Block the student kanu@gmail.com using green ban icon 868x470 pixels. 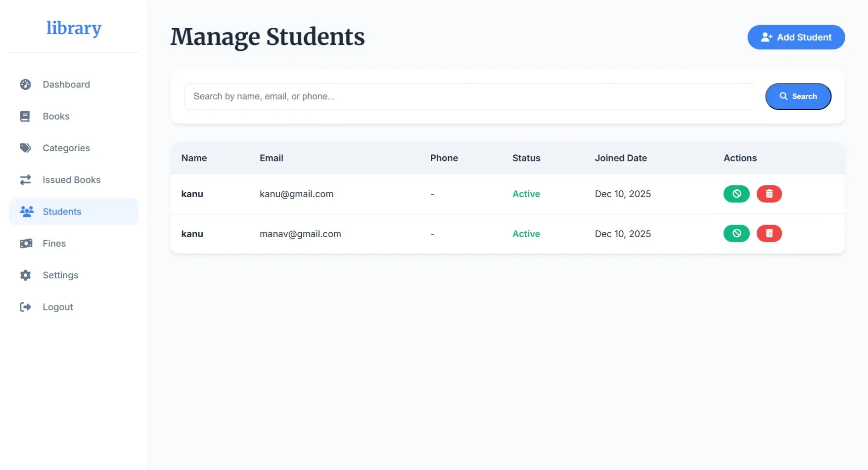[736, 194]
